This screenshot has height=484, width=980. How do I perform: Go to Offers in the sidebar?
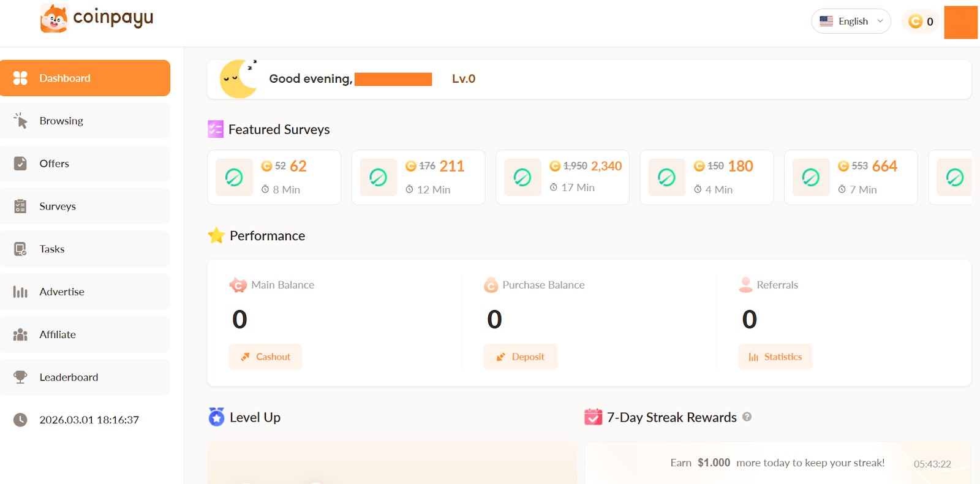(85, 164)
